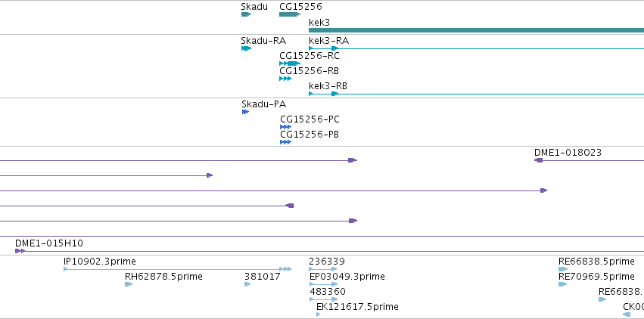Click the CG15256-RC transcript glyph

(289, 63)
